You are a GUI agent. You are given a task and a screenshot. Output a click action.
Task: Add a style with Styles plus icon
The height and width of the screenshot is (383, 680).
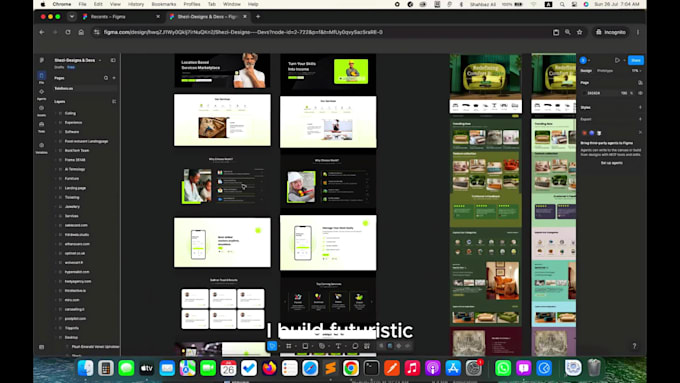[640, 107]
